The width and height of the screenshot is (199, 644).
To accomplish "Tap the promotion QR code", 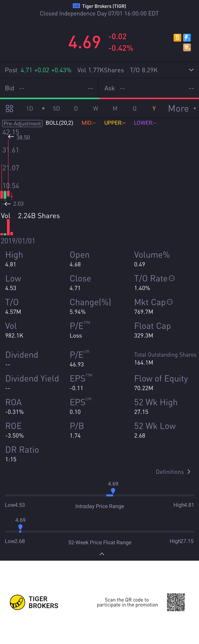I will point(176,602).
